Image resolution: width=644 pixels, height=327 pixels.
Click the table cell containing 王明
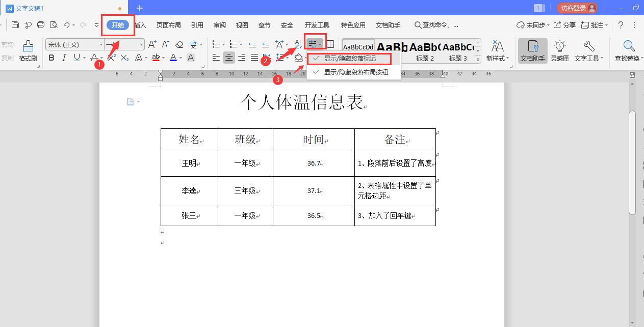coord(189,163)
